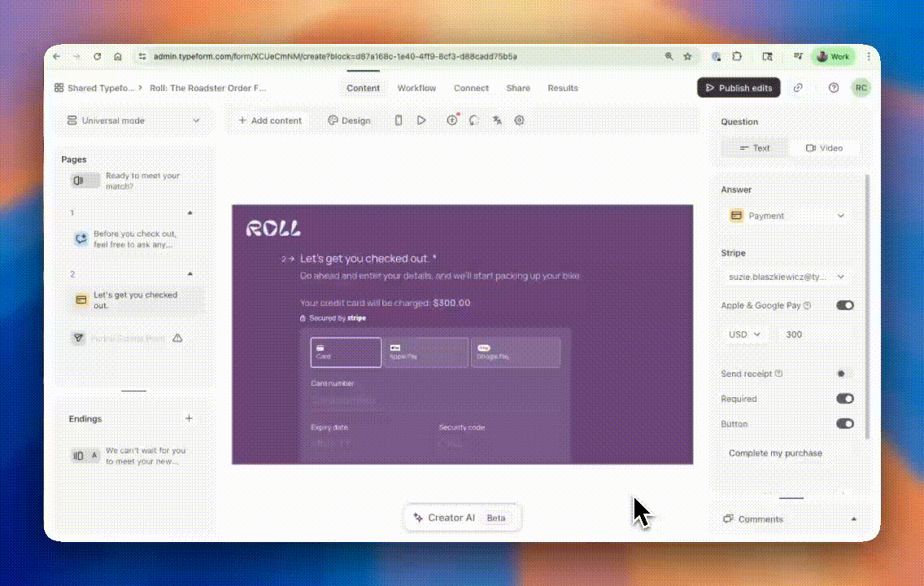
Task: Click the site info icon in address bar
Action: pyautogui.click(x=142, y=57)
